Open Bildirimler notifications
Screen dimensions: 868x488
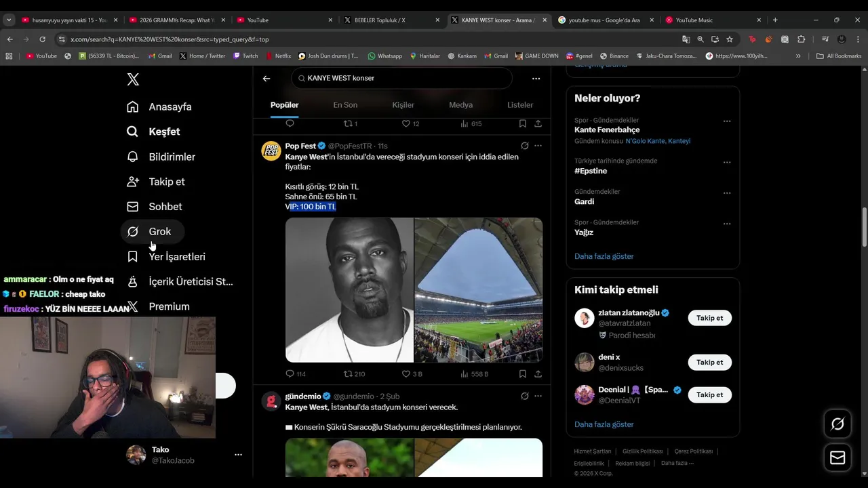[x=161, y=157]
